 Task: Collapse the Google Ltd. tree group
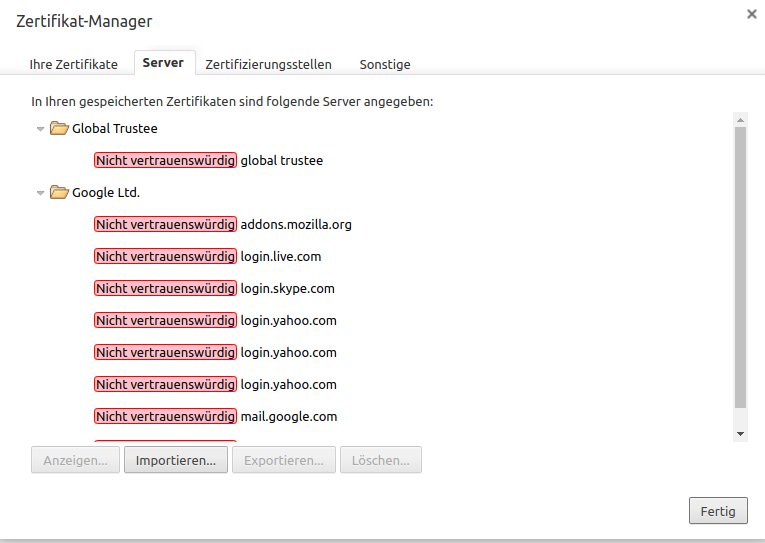click(x=40, y=193)
